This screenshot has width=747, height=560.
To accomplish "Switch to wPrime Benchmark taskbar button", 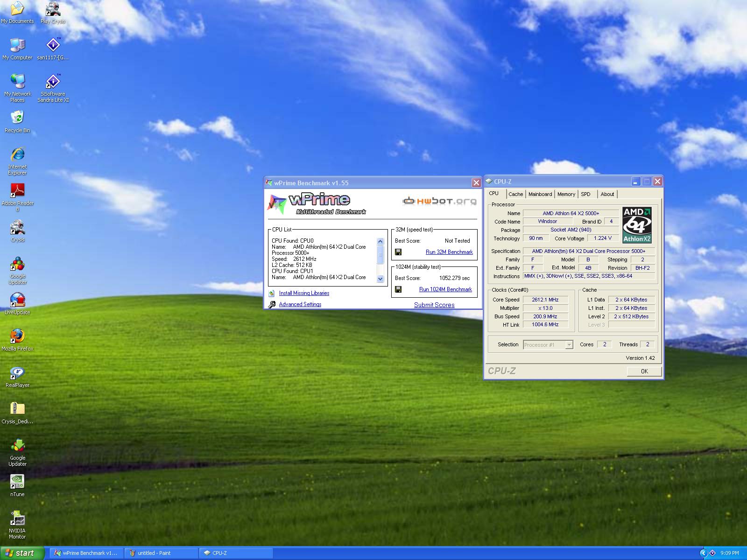I will point(87,553).
